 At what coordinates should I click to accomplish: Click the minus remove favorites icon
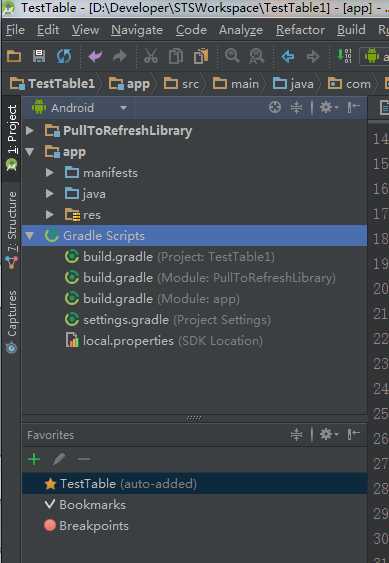pos(84,459)
